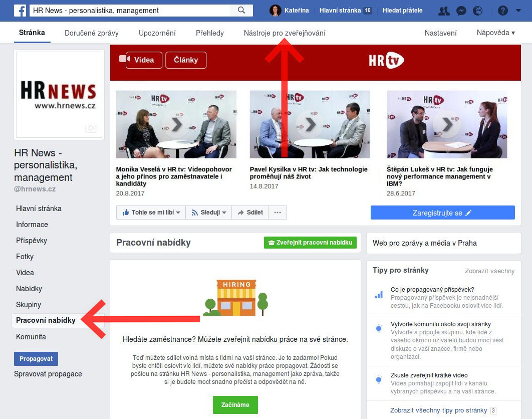Click the Propagovat button
The image size is (532, 419).
pos(36,359)
